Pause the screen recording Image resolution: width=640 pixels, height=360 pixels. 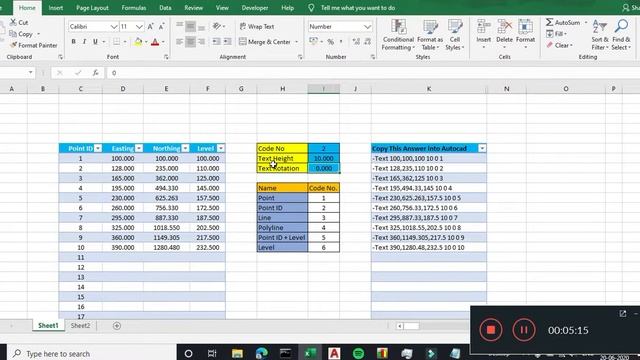524,330
